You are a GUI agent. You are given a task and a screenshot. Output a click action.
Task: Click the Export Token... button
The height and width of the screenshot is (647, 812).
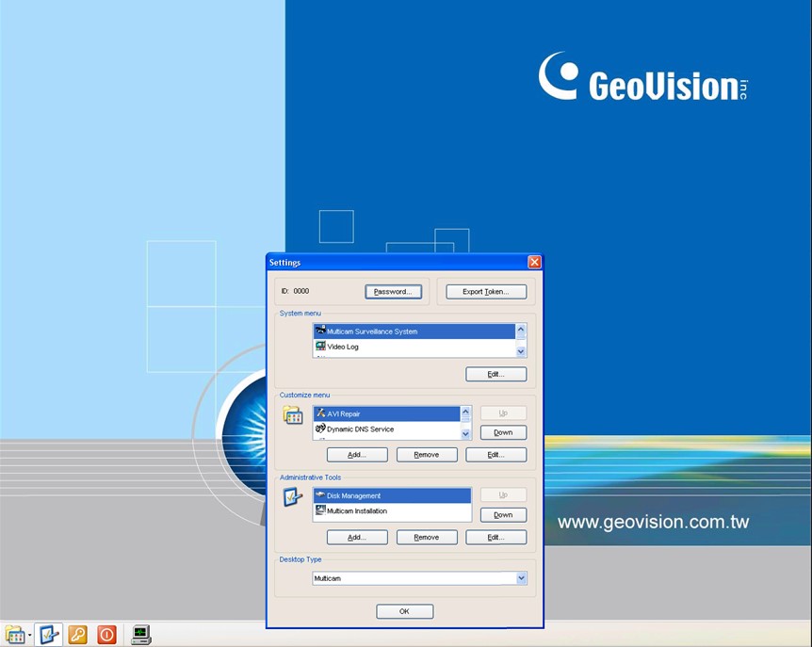(x=486, y=291)
